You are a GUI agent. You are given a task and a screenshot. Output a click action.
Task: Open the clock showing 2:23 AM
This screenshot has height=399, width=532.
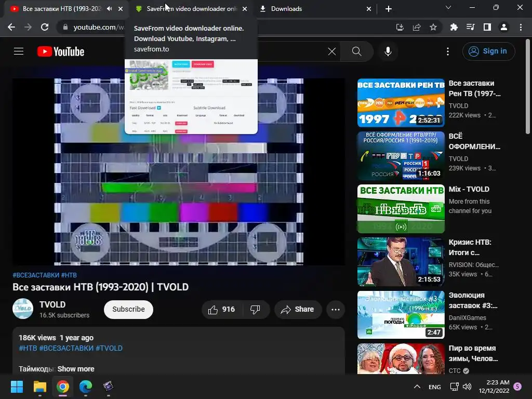(x=494, y=387)
